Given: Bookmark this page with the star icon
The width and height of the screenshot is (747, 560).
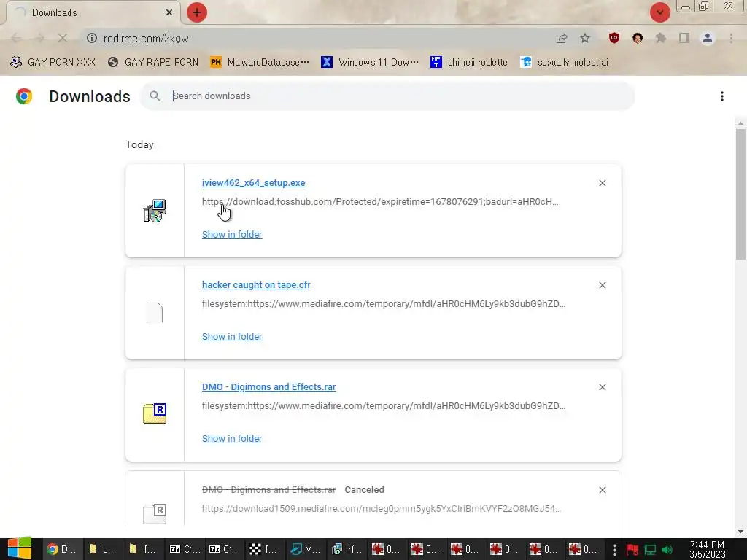Looking at the screenshot, I should [585, 39].
